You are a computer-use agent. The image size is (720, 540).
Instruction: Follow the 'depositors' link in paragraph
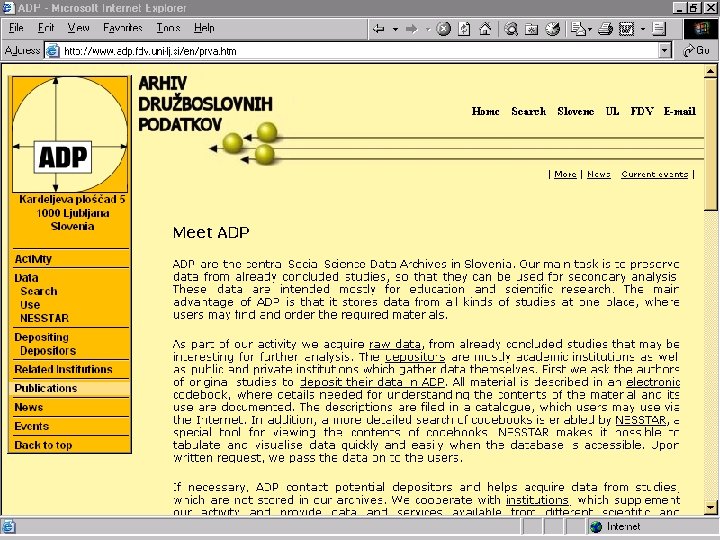[x=415, y=357]
